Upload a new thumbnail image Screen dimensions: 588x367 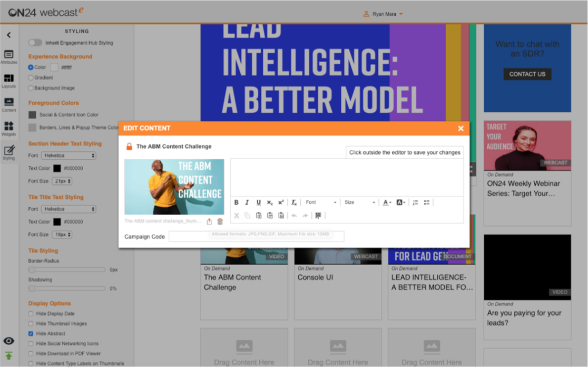pyautogui.click(x=209, y=221)
